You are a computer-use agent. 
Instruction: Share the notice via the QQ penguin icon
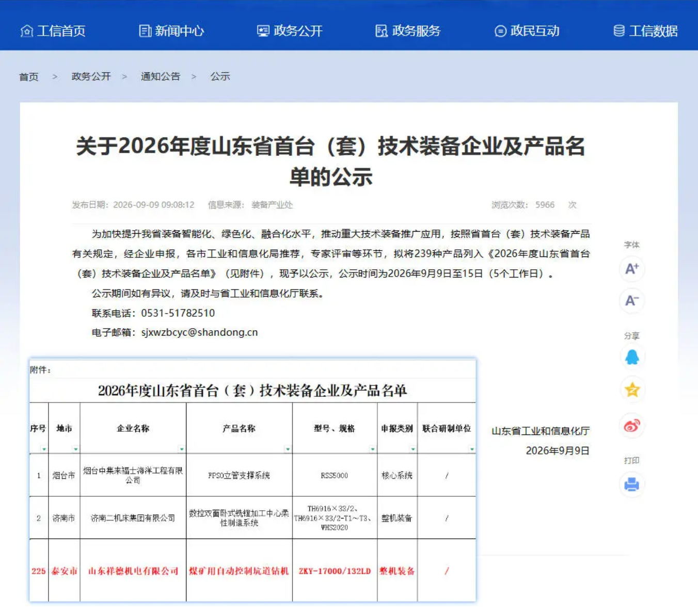click(x=632, y=357)
